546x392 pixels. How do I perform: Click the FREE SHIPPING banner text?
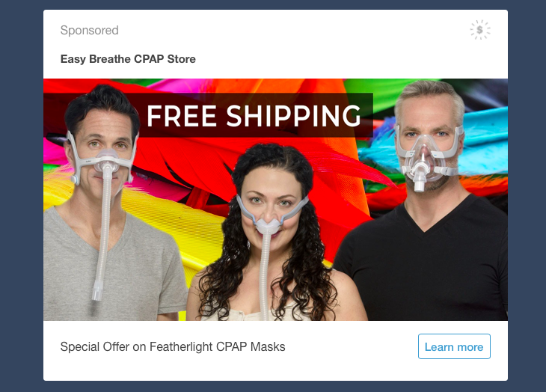pos(254,116)
